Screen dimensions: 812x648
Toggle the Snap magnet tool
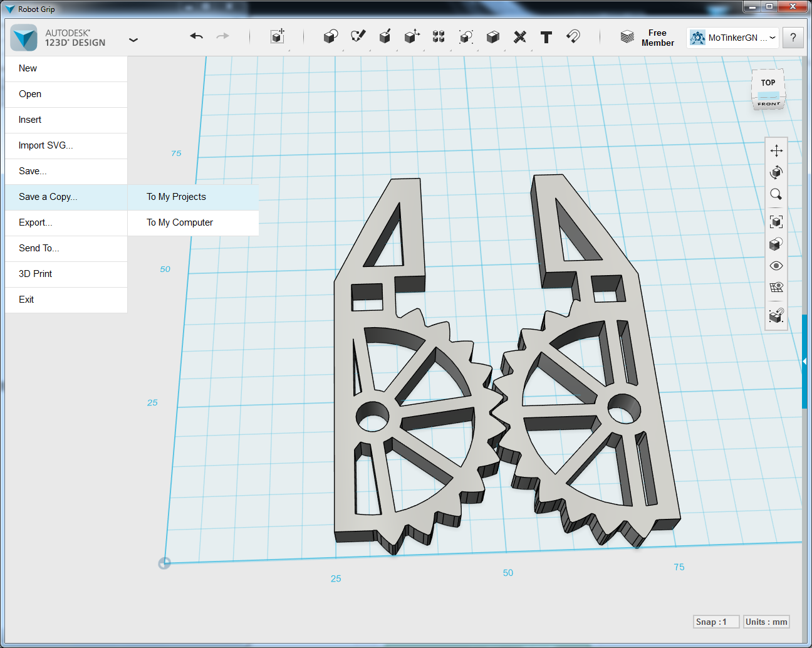[571, 37]
